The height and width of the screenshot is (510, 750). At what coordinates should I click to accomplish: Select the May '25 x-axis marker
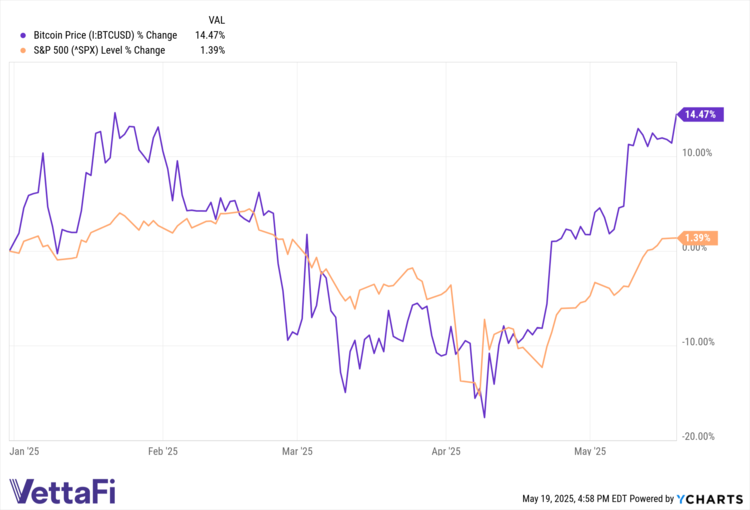pos(591,451)
